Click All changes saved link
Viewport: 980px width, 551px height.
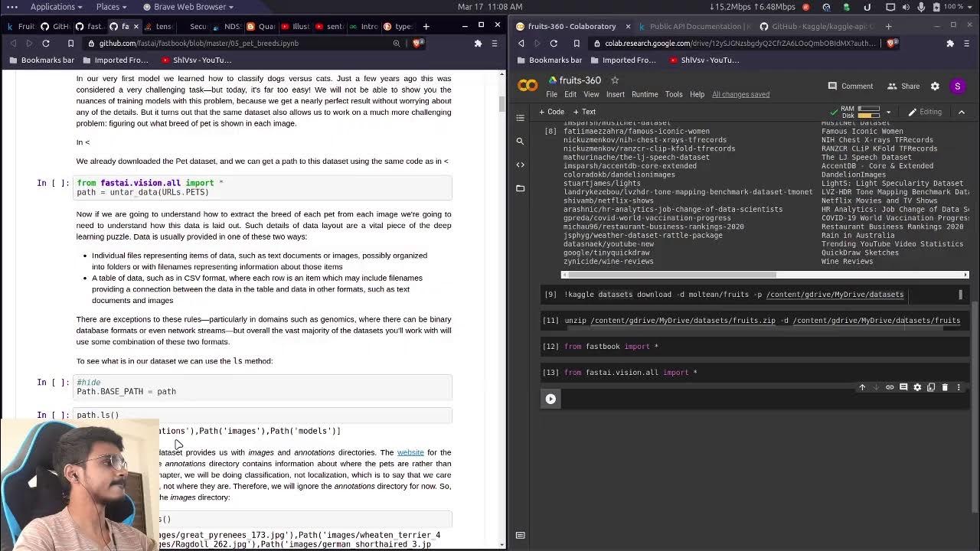(740, 94)
